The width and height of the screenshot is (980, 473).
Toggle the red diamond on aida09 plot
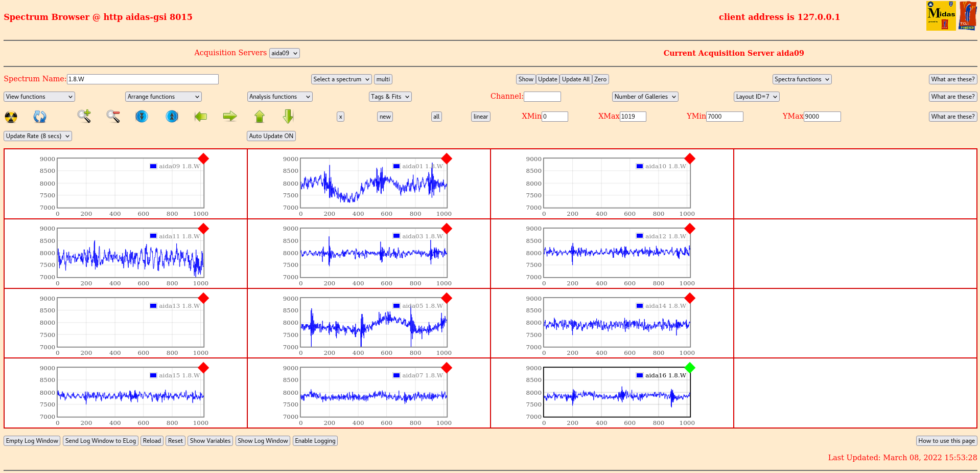[x=203, y=159]
